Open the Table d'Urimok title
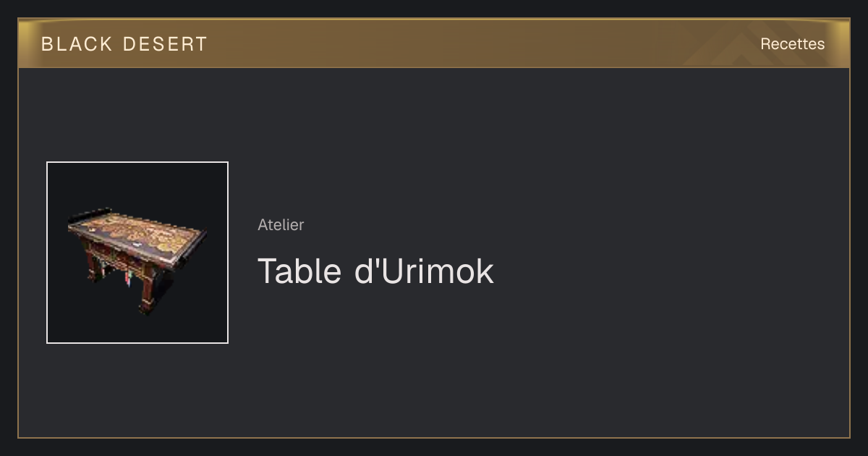Screen dimensions: 868x456 (375, 271)
